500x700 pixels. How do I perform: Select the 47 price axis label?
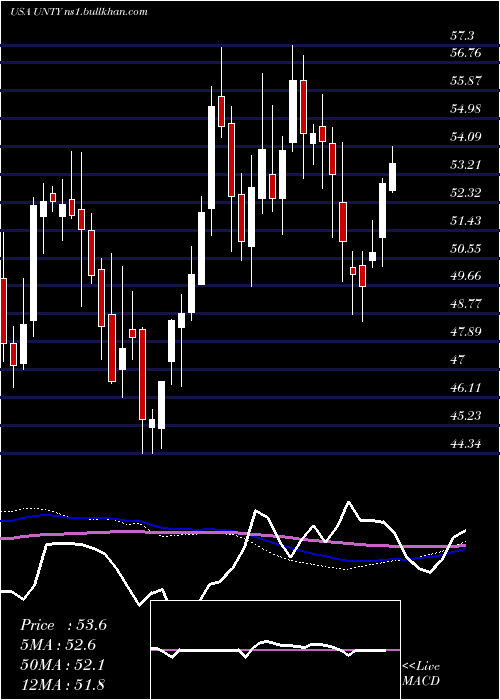(x=458, y=359)
